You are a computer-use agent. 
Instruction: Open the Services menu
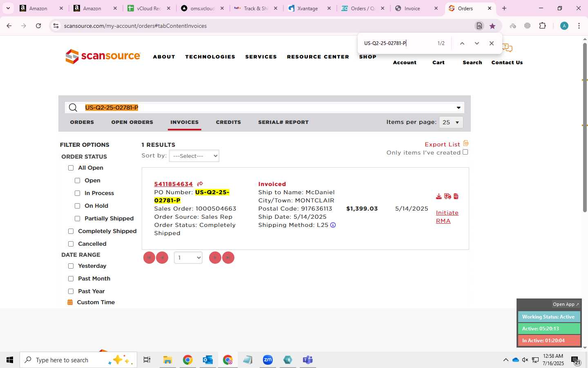(261, 57)
